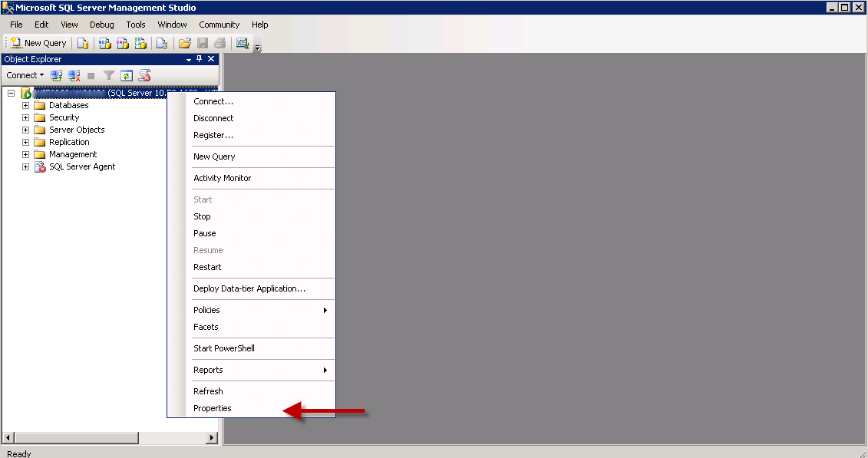Click the Open File folder icon

[x=185, y=43]
